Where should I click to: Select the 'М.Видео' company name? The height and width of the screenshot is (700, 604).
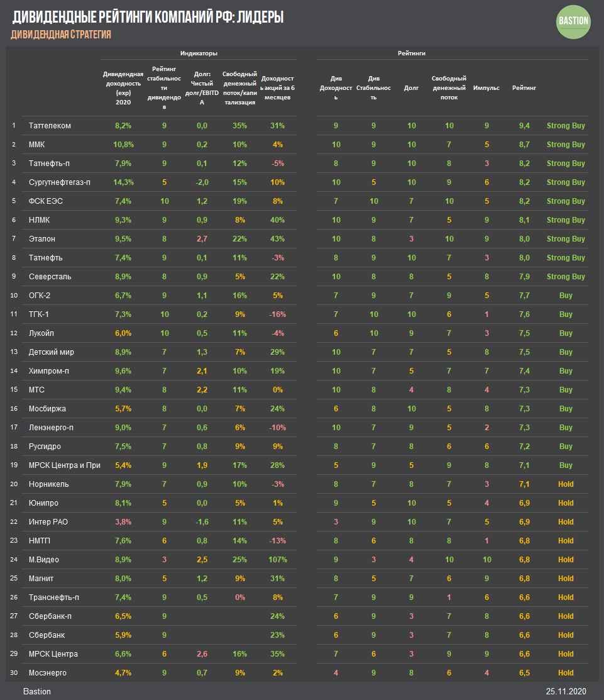[44, 559]
